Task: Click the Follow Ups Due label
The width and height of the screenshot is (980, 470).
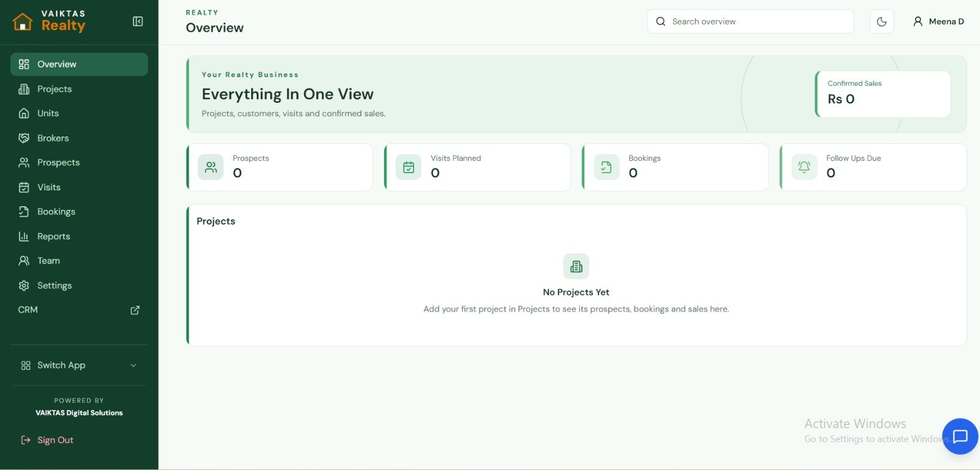Action: (x=854, y=159)
